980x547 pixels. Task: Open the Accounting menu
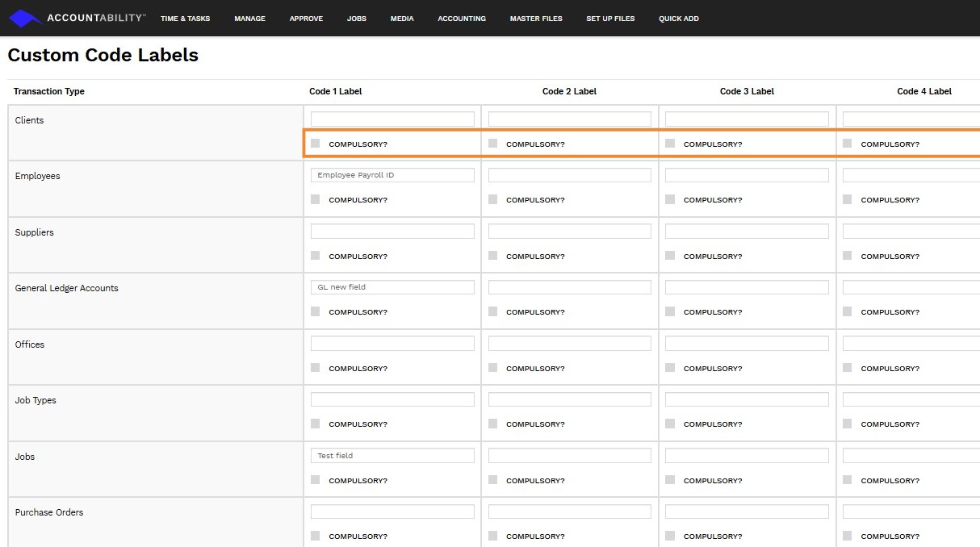pos(462,19)
